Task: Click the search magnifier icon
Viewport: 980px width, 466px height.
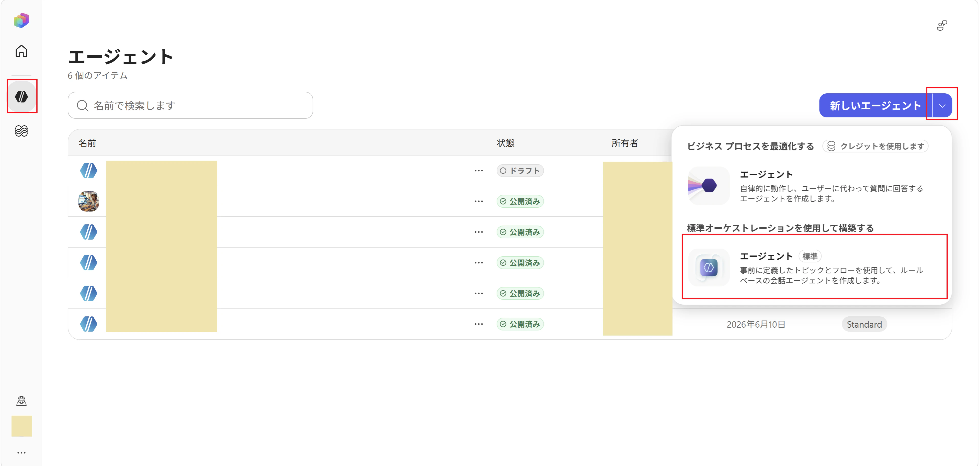Action: pyautogui.click(x=82, y=105)
